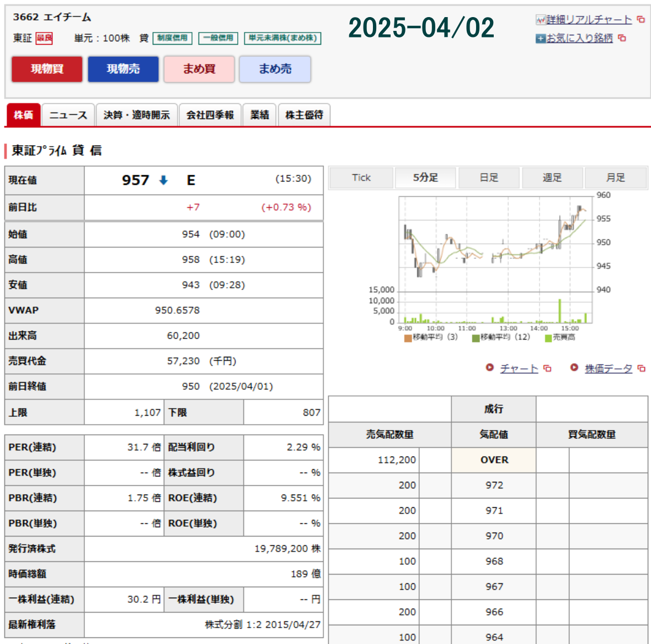Click the red arrow icon before 株価データ
The image size is (651, 644).
[574, 368]
